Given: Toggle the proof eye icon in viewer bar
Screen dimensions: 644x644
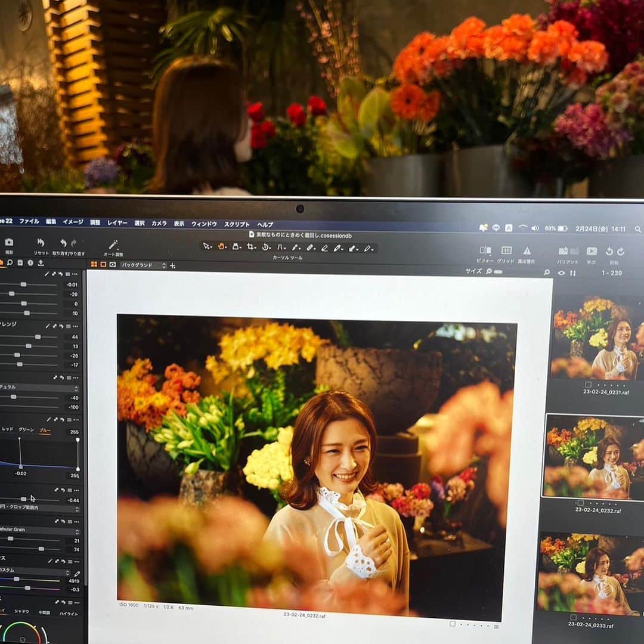Looking at the screenshot, I should tap(113, 265).
